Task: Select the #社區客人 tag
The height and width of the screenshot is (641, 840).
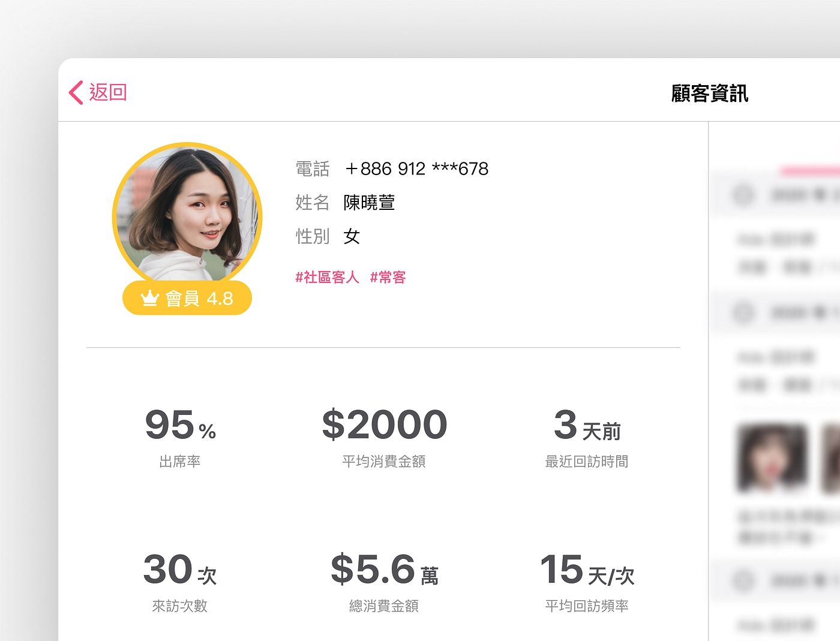Action: 327,277
